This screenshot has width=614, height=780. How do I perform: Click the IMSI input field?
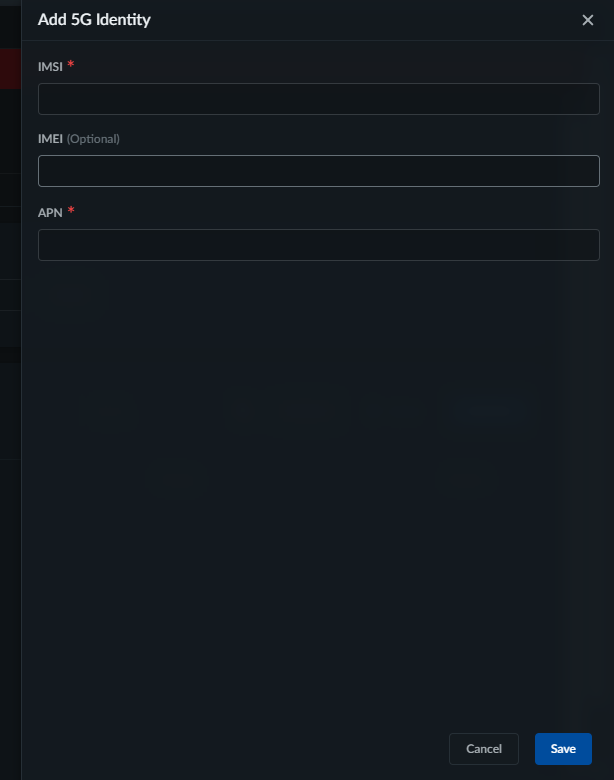tap(318, 99)
